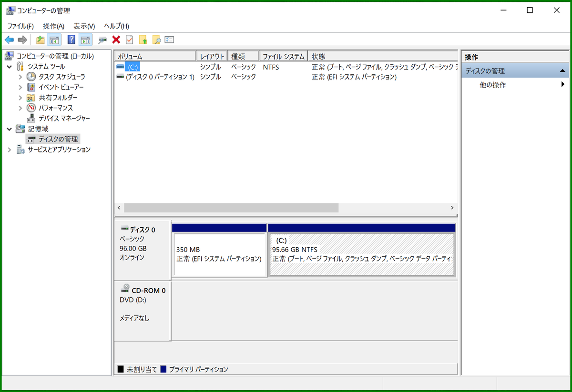
Task: Open the ファイル(F) menu
Action: [x=20, y=26]
